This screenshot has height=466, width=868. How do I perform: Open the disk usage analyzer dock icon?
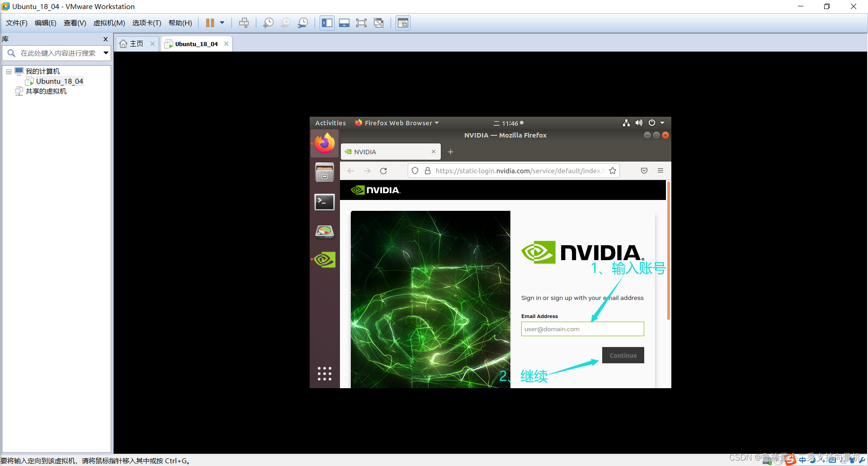pos(325,231)
